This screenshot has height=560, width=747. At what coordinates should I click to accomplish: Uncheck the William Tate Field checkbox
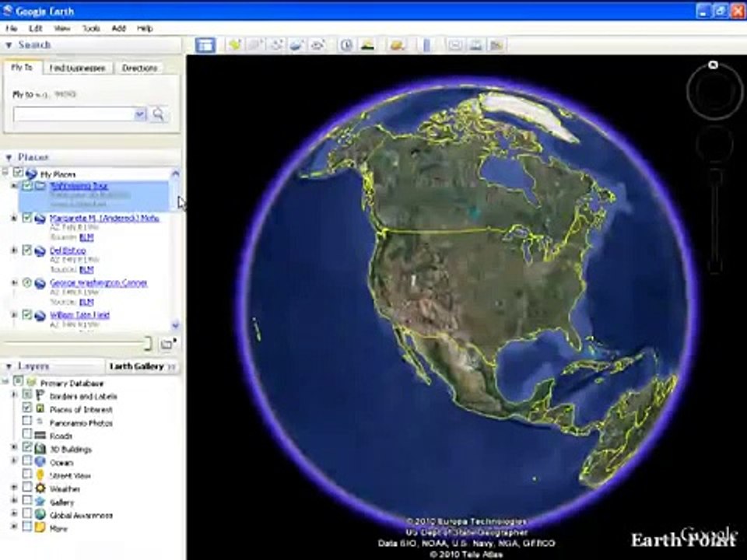coord(27,314)
